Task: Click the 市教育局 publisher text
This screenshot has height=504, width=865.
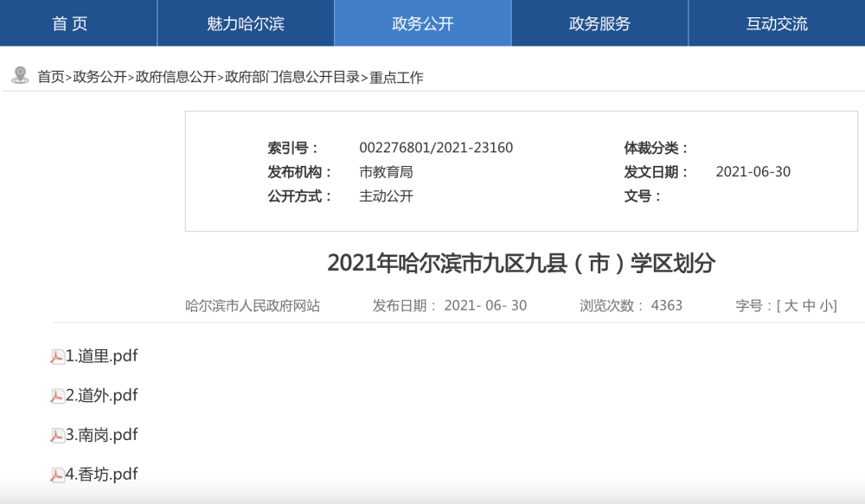Action: [x=386, y=172]
